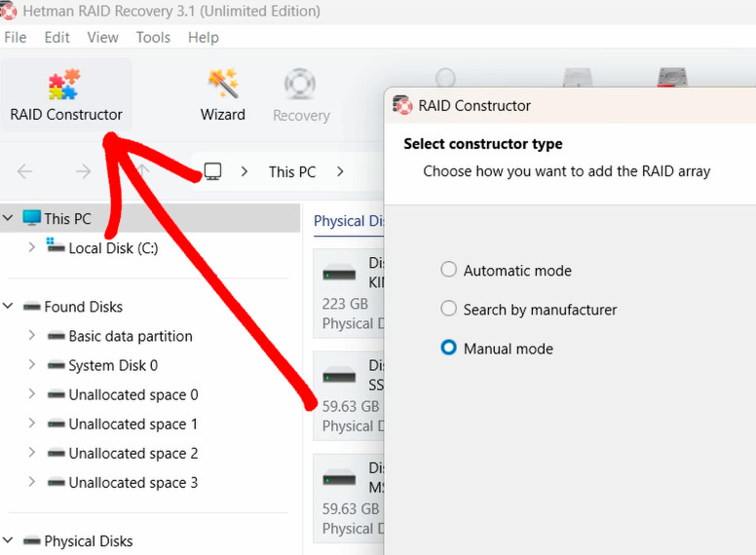This screenshot has width=756, height=555.
Task: Select Local Disk (C:) tree row
Action: 149,247
